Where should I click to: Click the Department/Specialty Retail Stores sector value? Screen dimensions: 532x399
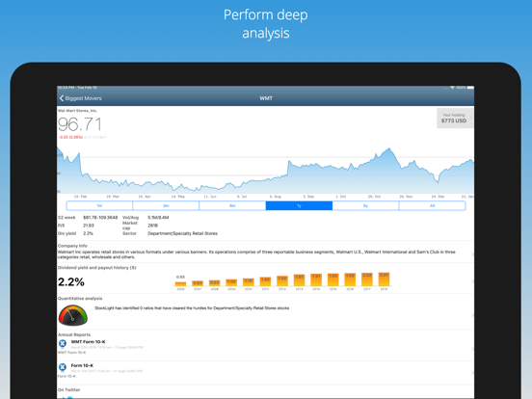(182, 233)
